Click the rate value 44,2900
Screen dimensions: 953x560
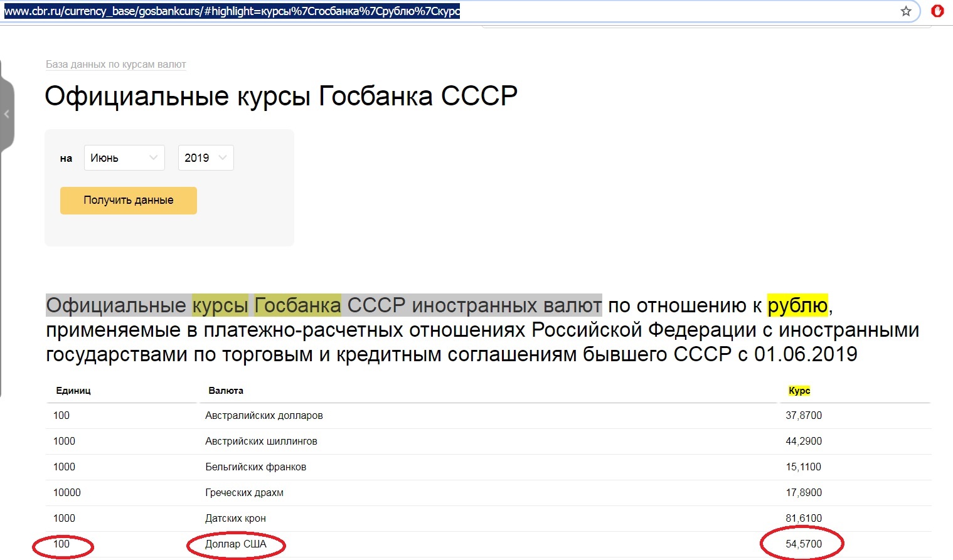[x=804, y=441]
